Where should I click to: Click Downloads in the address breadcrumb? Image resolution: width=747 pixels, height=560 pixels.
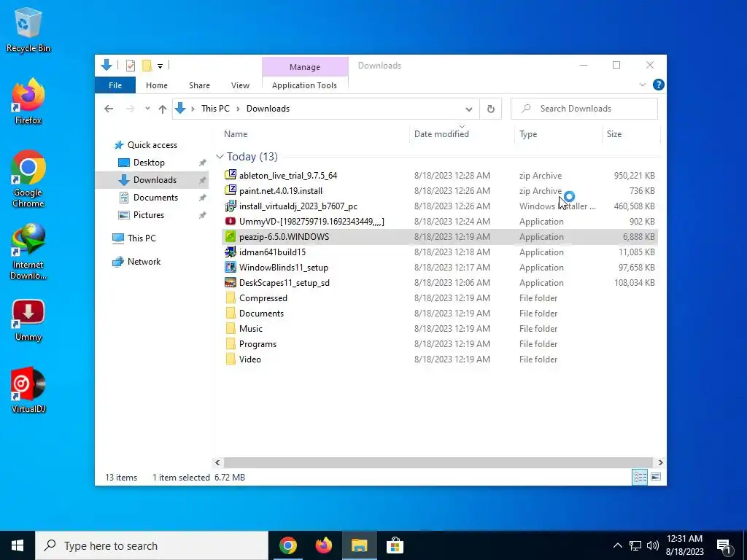coord(268,109)
